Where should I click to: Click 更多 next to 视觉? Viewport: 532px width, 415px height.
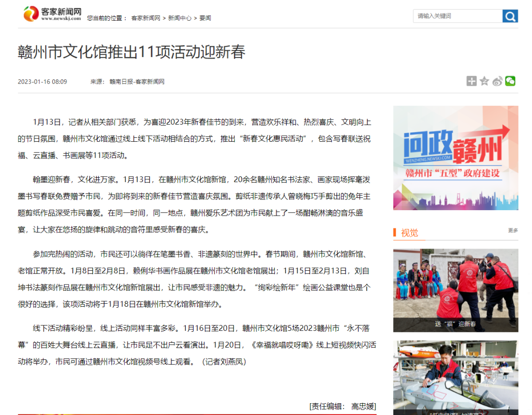(x=513, y=230)
